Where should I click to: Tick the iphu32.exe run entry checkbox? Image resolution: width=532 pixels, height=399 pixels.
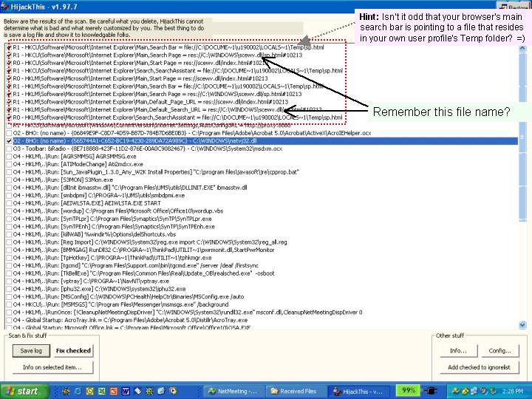9,289
